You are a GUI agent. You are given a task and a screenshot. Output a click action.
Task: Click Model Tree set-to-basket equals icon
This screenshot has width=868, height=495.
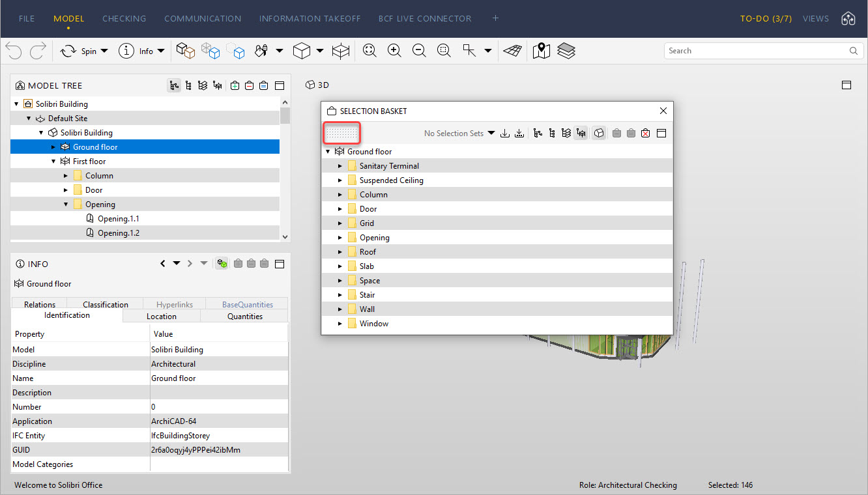264,85
